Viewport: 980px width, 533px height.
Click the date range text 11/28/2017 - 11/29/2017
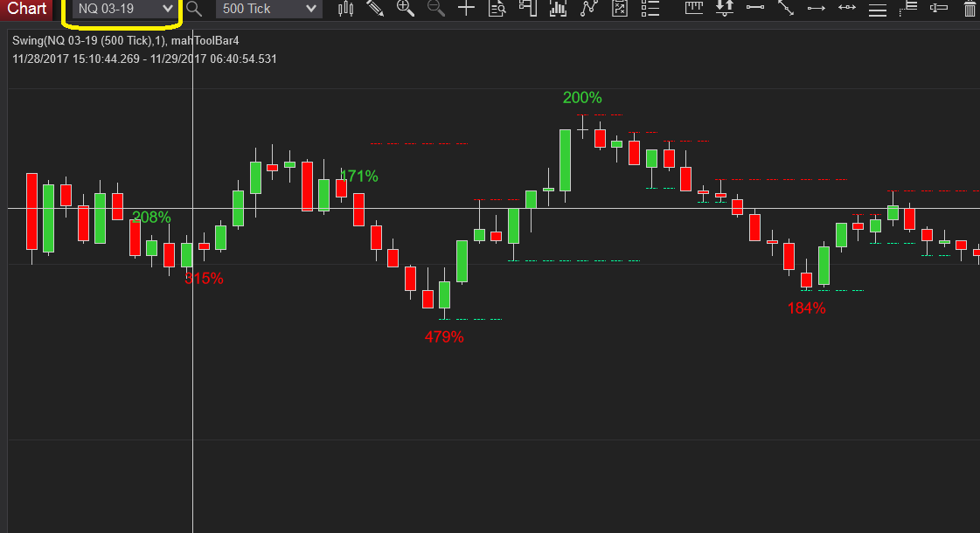click(x=144, y=59)
